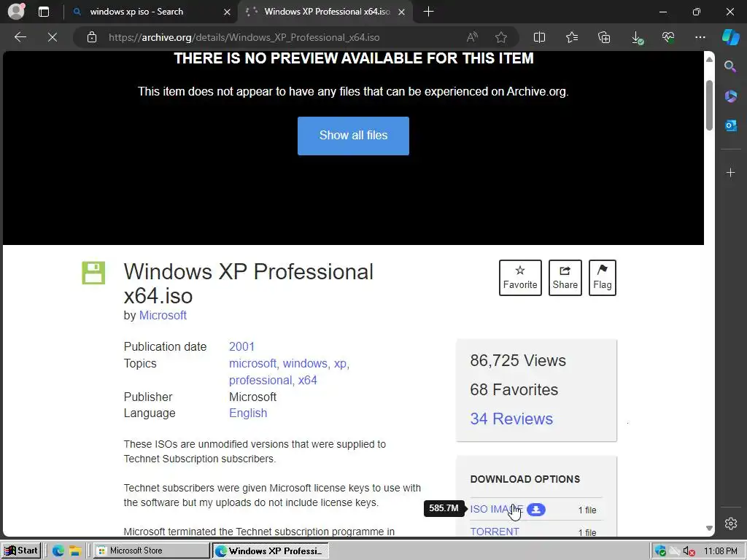Screen dimensions: 747x560
Task: Select Windows XP Professi... taskbar button
Action: (x=270, y=551)
